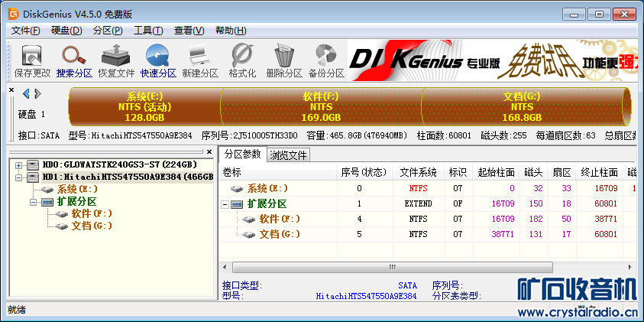644x322 pixels.
Task: Collapse 扩展分区 in the left tree
Action: (x=34, y=202)
